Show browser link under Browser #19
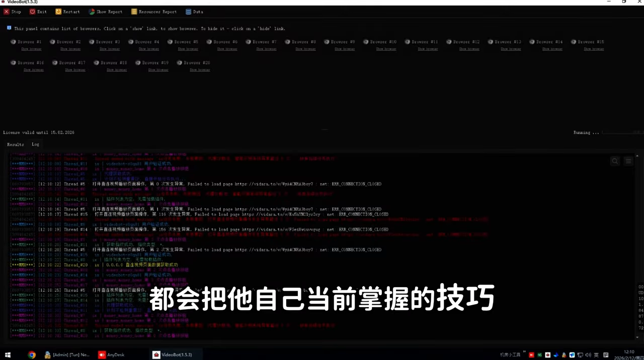The width and height of the screenshot is (644, 360). 158,70
